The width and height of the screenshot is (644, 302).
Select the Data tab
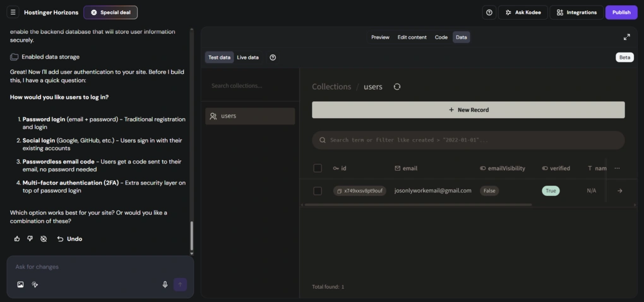click(462, 37)
